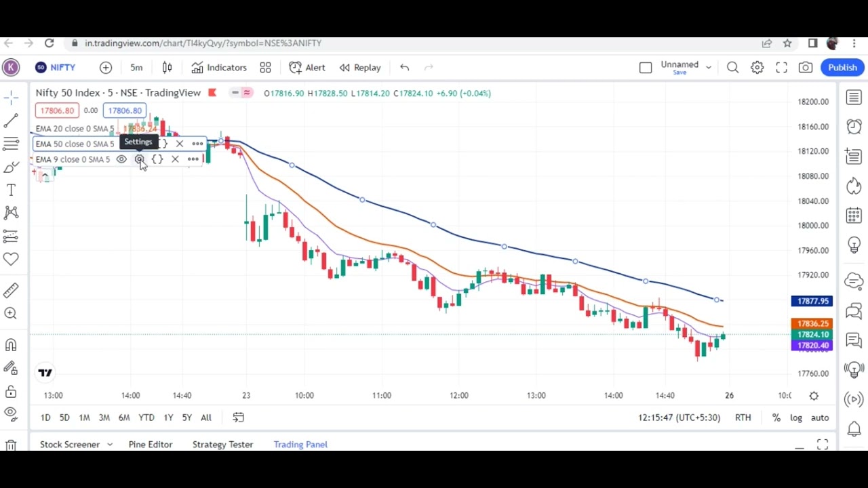Select the 1M date range
This screenshot has width=868, height=488.
[84, 418]
